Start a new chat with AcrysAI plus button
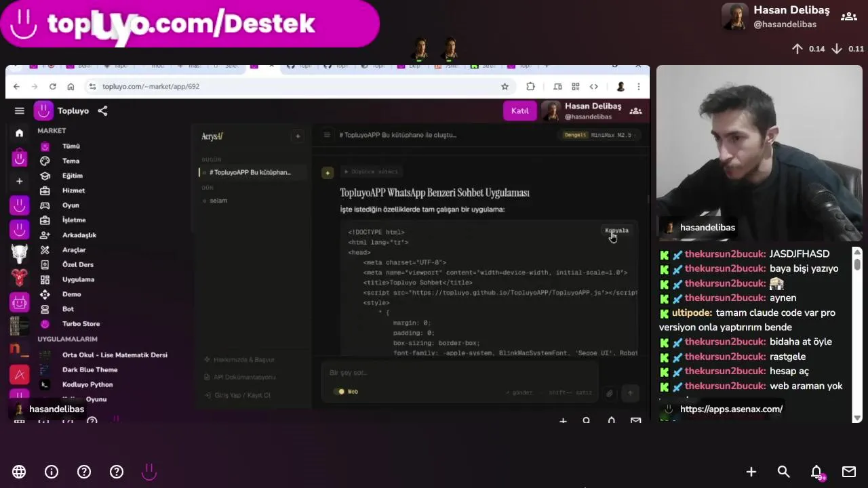868x488 pixels. pyautogui.click(x=298, y=136)
